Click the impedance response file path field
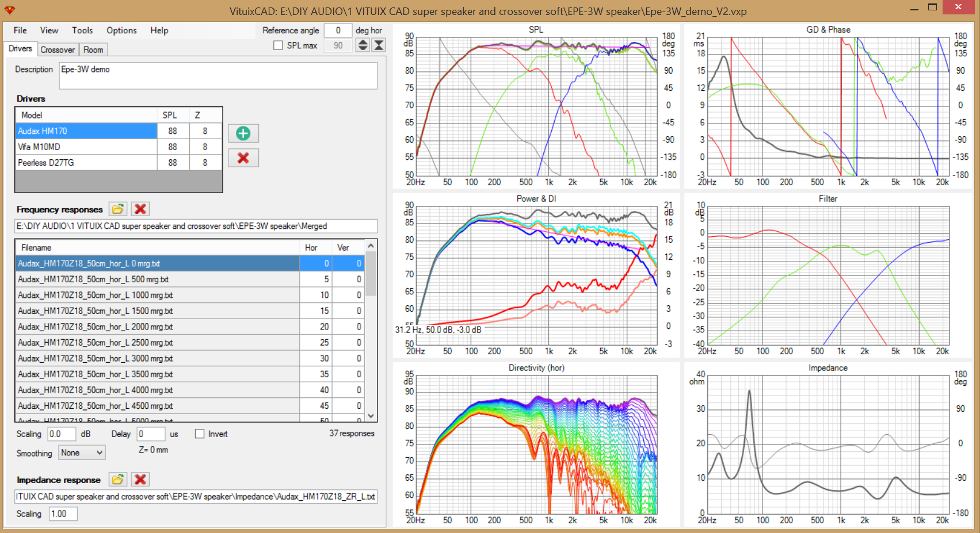The height and width of the screenshot is (533, 980). point(196,496)
